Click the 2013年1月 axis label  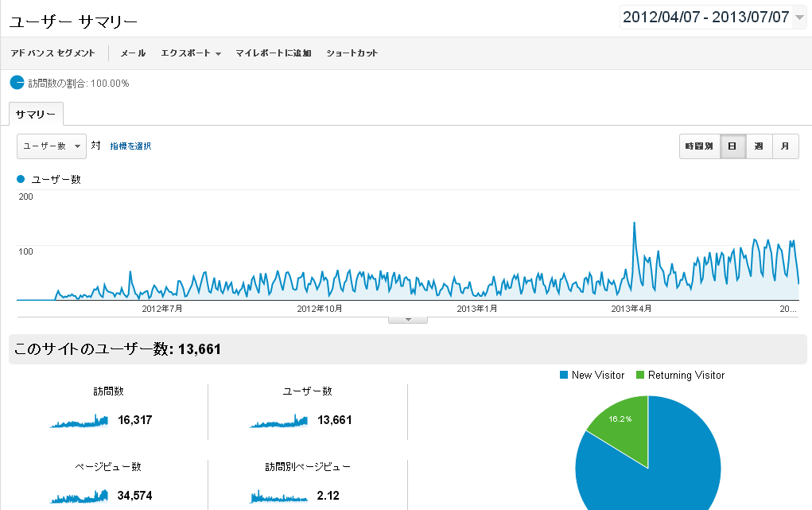tap(477, 309)
